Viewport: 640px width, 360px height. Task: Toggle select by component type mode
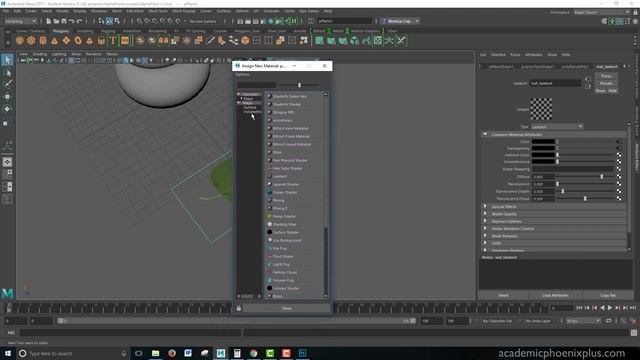click(117, 21)
